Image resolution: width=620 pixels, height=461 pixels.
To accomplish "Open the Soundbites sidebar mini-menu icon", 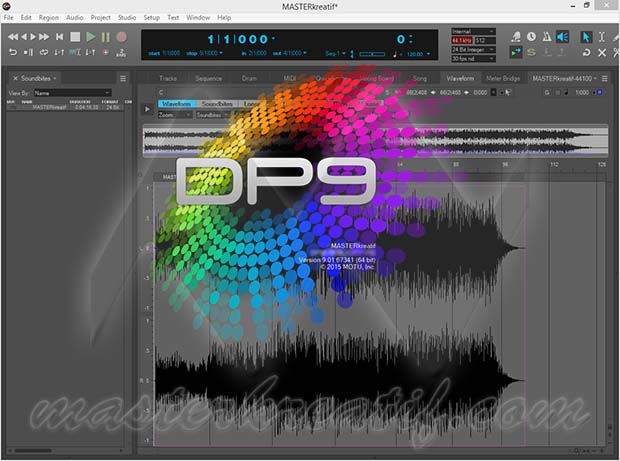I will [123, 78].
